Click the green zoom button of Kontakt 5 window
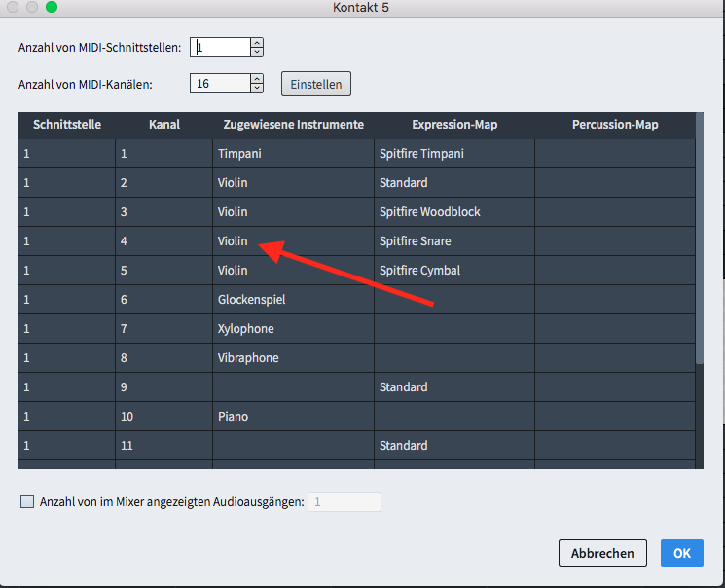This screenshot has height=588, width=725. [52, 7]
